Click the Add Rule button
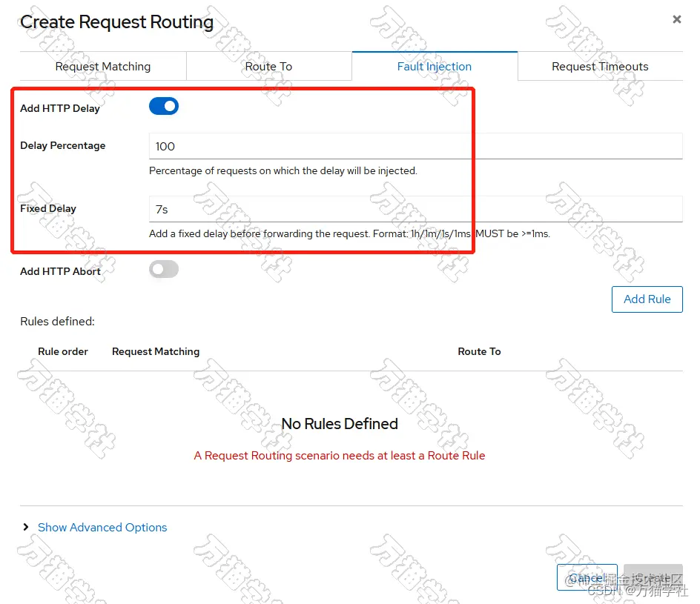This screenshot has width=700, height=604. (647, 299)
